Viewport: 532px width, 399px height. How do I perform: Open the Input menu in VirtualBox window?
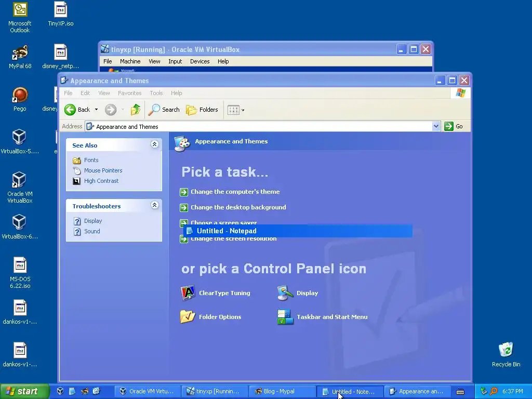[175, 61]
